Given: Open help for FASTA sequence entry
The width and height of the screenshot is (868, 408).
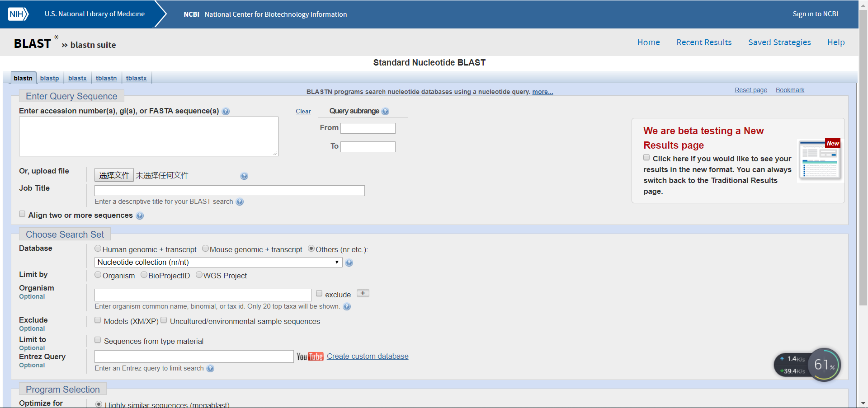Looking at the screenshot, I should [226, 111].
